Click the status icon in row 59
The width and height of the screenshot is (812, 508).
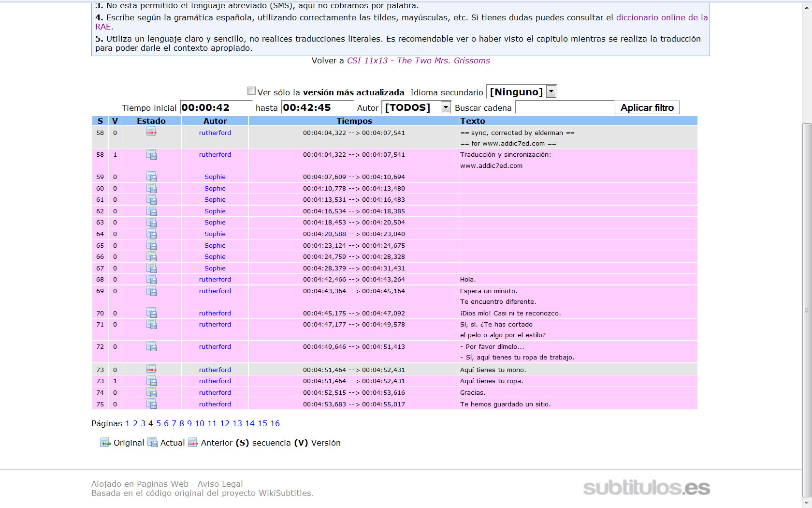(x=151, y=177)
